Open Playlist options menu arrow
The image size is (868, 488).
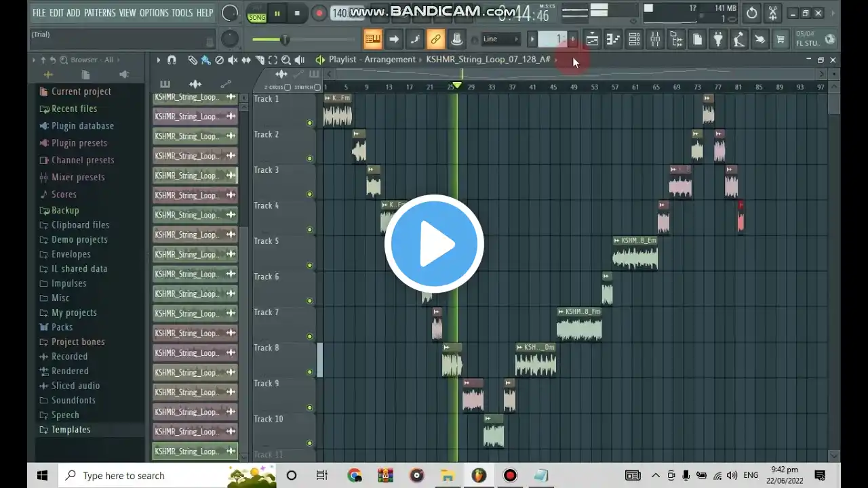click(x=159, y=60)
